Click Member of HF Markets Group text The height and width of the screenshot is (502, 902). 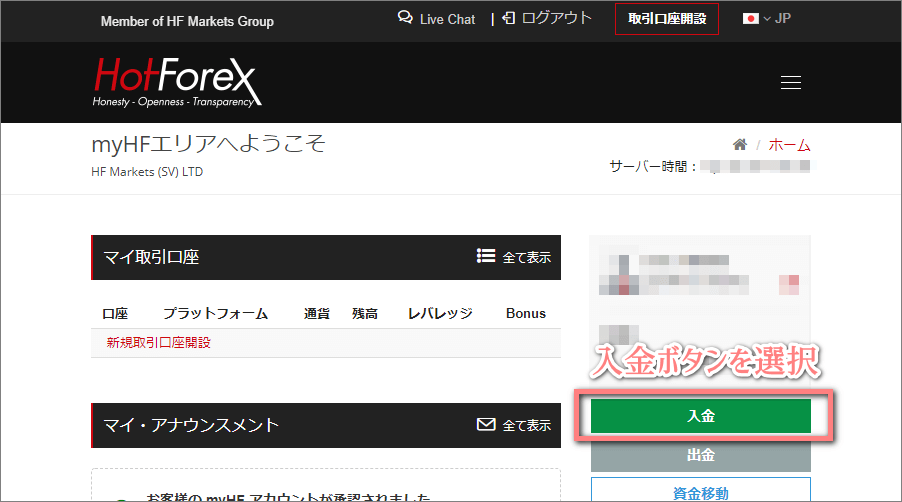pyautogui.click(x=187, y=21)
